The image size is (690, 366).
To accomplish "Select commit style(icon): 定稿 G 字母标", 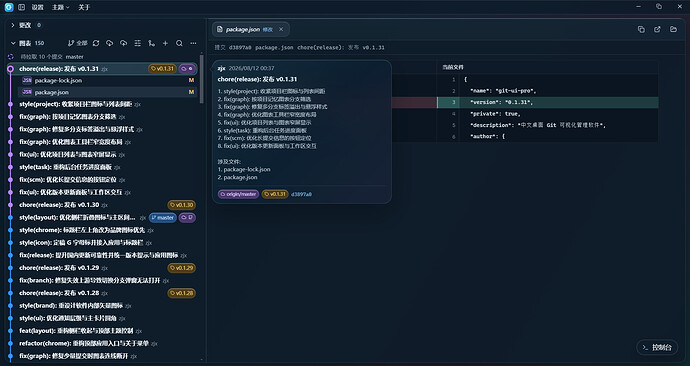I will click(x=102, y=243).
